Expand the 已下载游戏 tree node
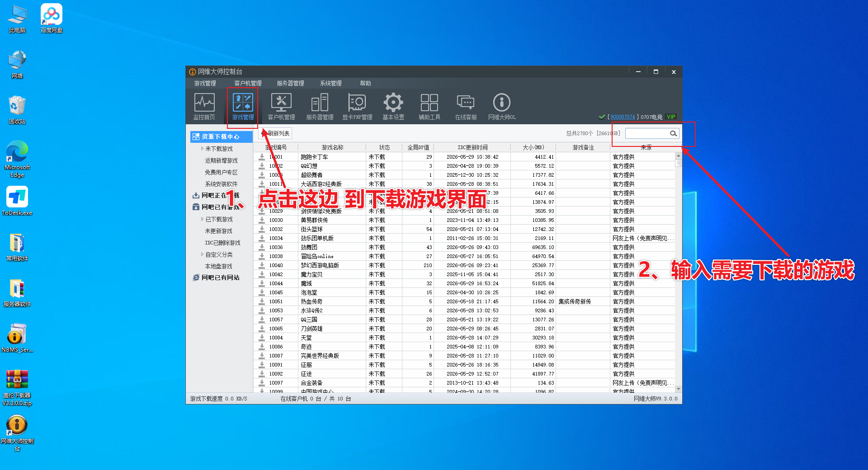This screenshot has height=470, width=868. (202, 219)
